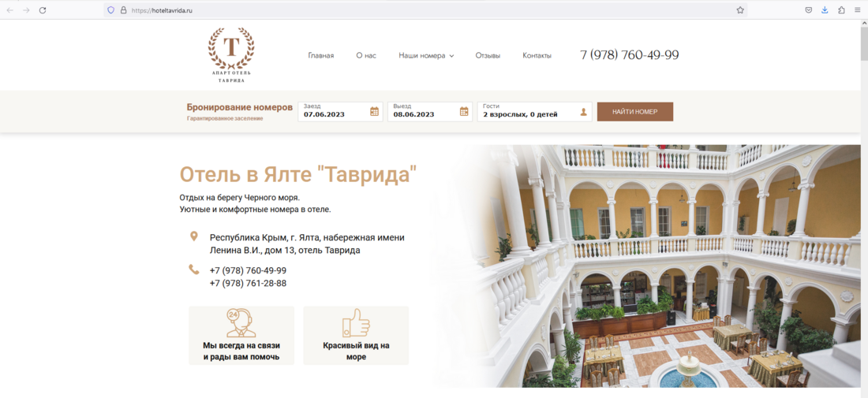The width and height of the screenshot is (868, 398).
Task: Open the Отзывы menu item
Action: pyautogui.click(x=488, y=55)
